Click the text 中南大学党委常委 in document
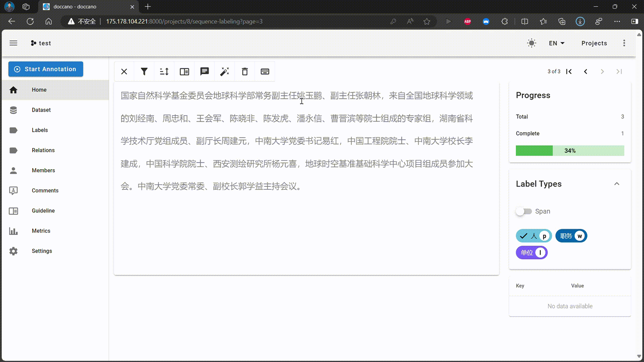Viewport: 644px width, 362px height. pos(171,186)
